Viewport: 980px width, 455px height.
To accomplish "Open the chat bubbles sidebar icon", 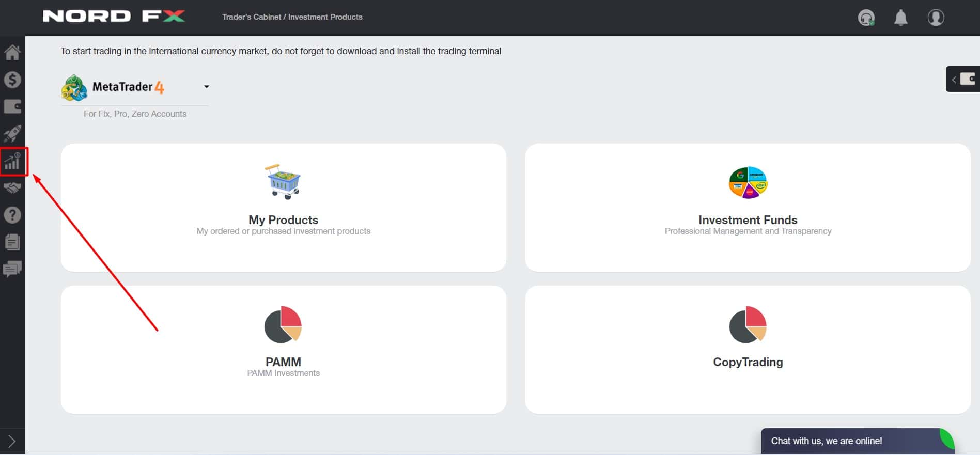I will (x=12, y=269).
